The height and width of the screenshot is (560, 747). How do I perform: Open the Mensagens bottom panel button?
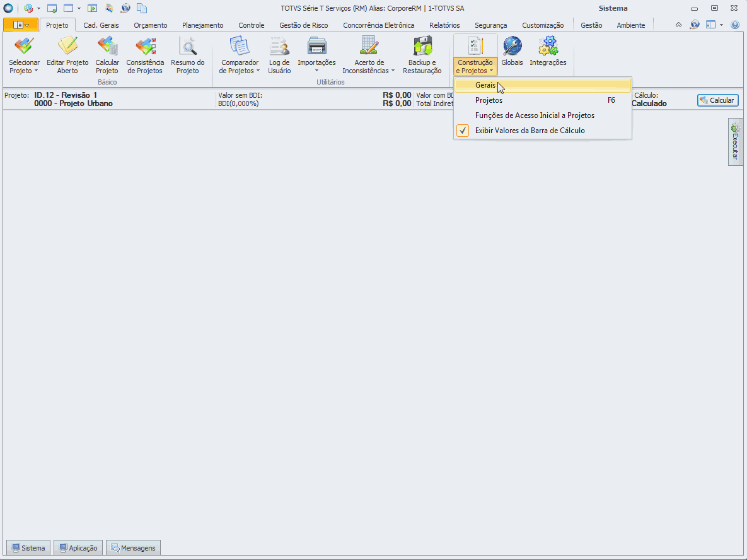pos(134,547)
